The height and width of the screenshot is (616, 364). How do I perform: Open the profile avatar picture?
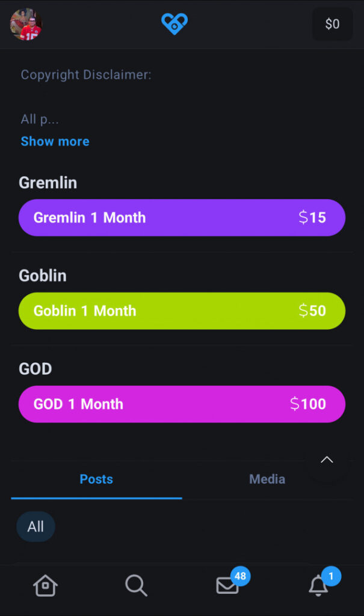click(x=26, y=24)
